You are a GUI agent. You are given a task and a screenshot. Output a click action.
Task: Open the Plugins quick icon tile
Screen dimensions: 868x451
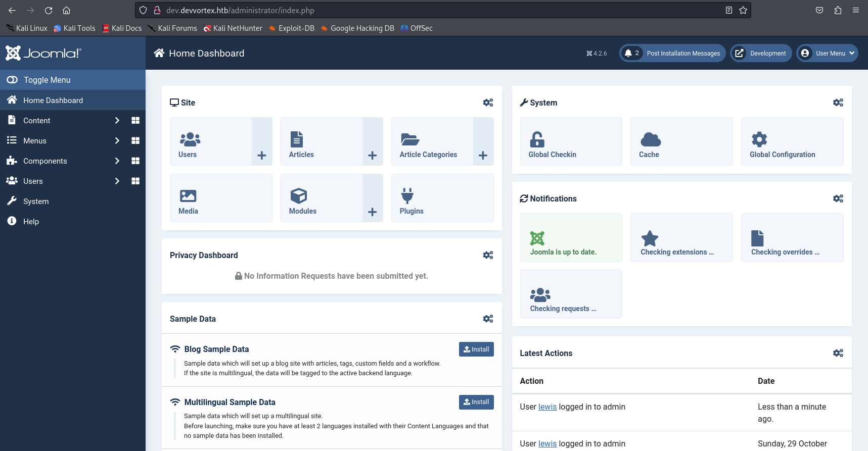(x=442, y=198)
